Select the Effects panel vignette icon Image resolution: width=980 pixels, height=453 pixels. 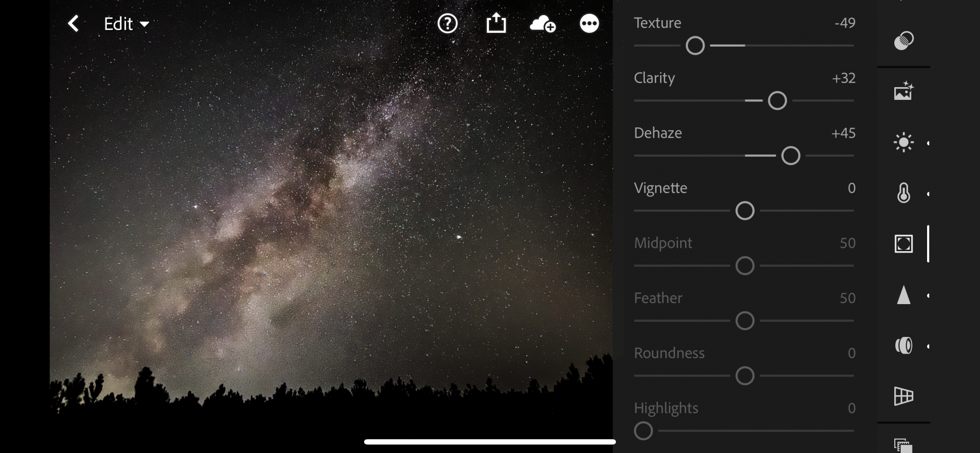[904, 243]
